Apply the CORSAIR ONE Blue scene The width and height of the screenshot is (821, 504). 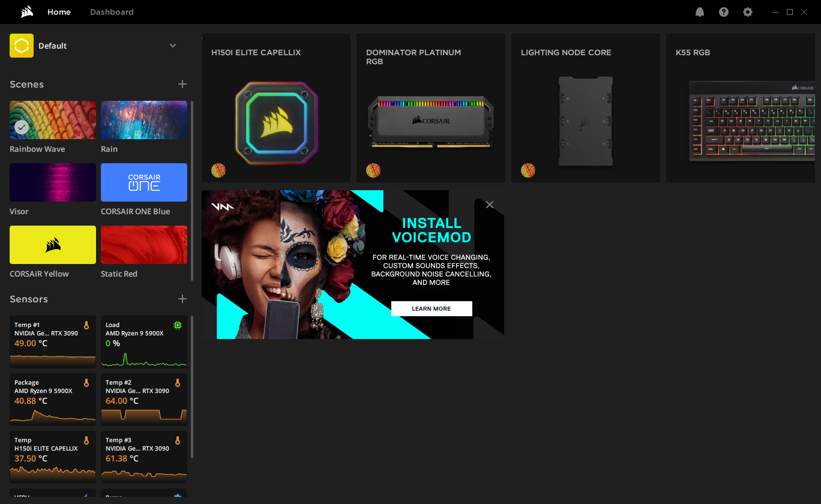(144, 182)
